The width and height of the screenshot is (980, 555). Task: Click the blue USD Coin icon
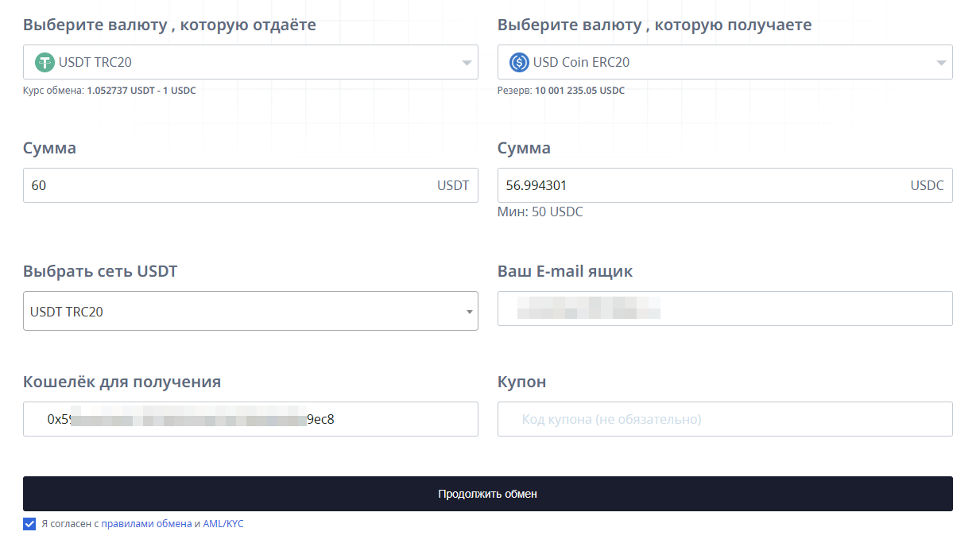519,62
